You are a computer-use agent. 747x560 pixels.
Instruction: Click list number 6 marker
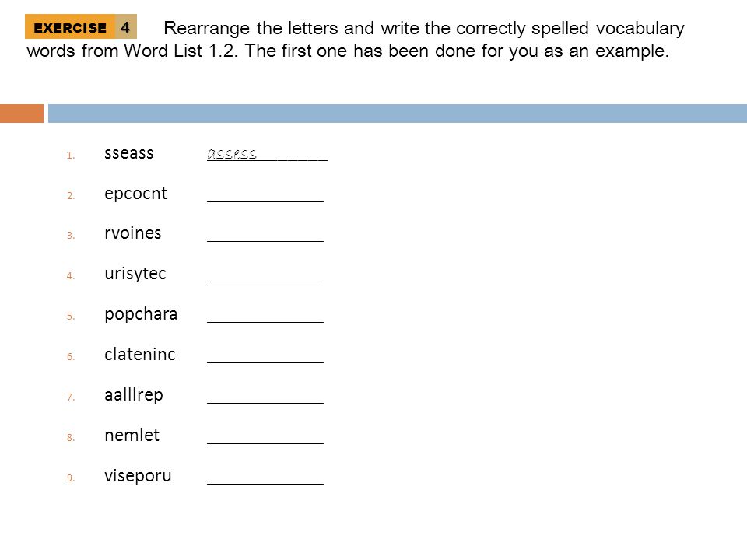tap(71, 357)
